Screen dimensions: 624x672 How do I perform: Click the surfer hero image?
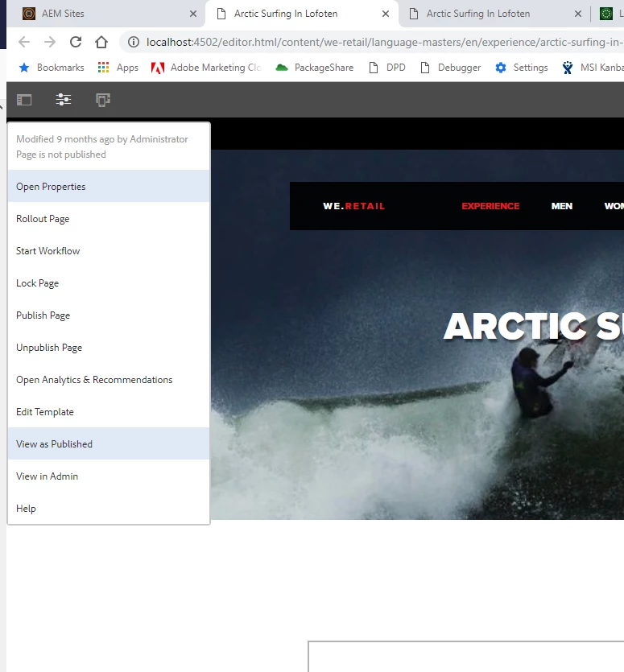click(417, 334)
